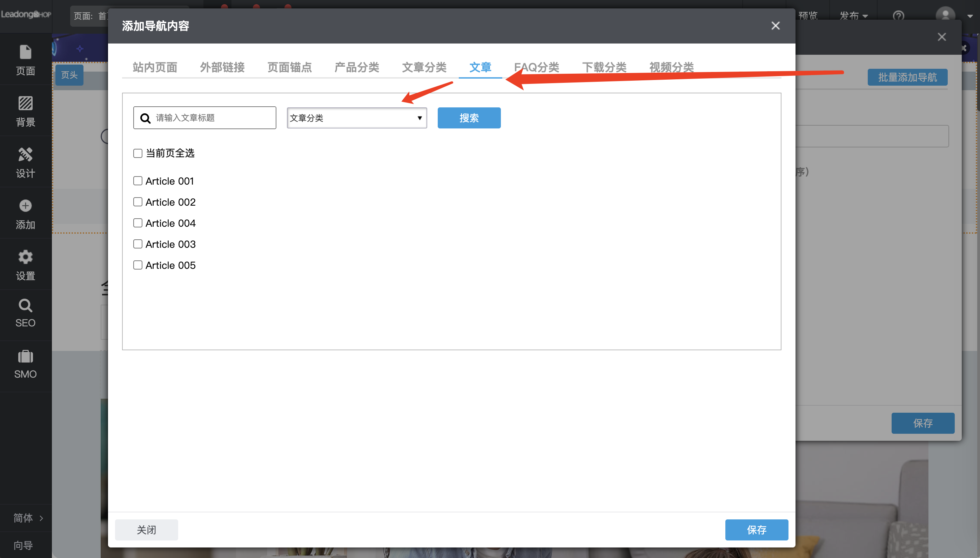Switch to the 外部链接 tab

click(221, 67)
